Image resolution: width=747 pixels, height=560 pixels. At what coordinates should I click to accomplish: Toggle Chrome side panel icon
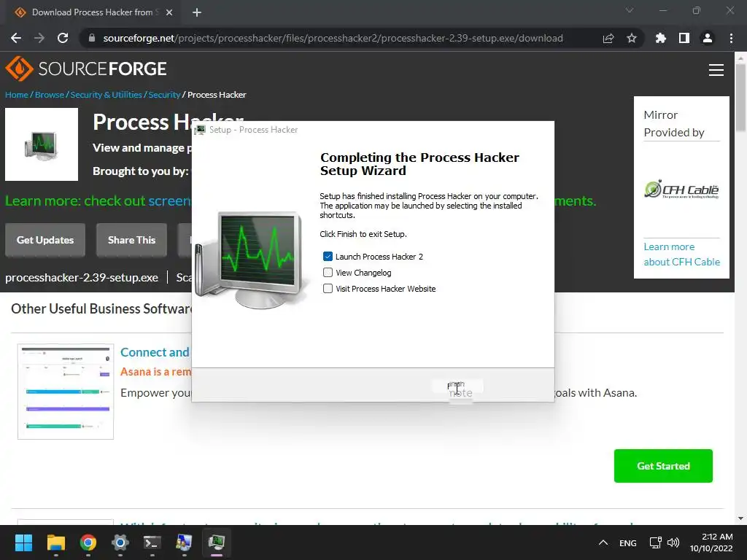pyautogui.click(x=684, y=38)
